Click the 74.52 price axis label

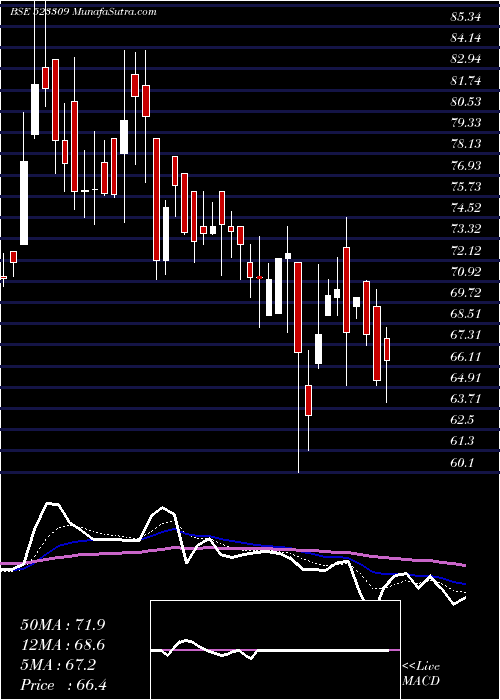(466, 208)
